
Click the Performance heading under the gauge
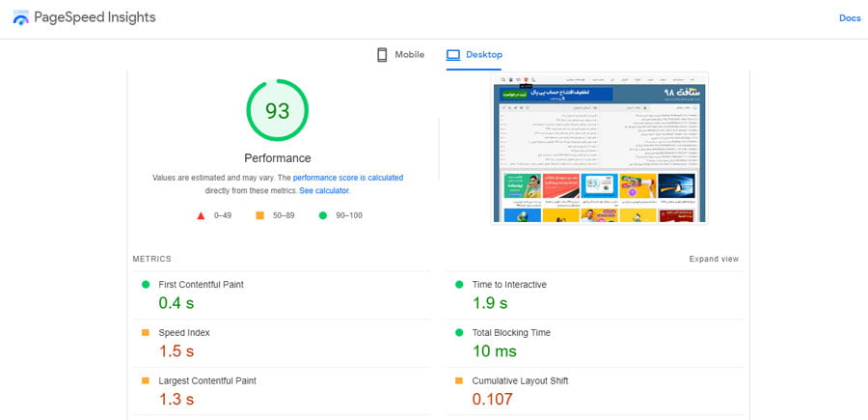[x=278, y=158]
